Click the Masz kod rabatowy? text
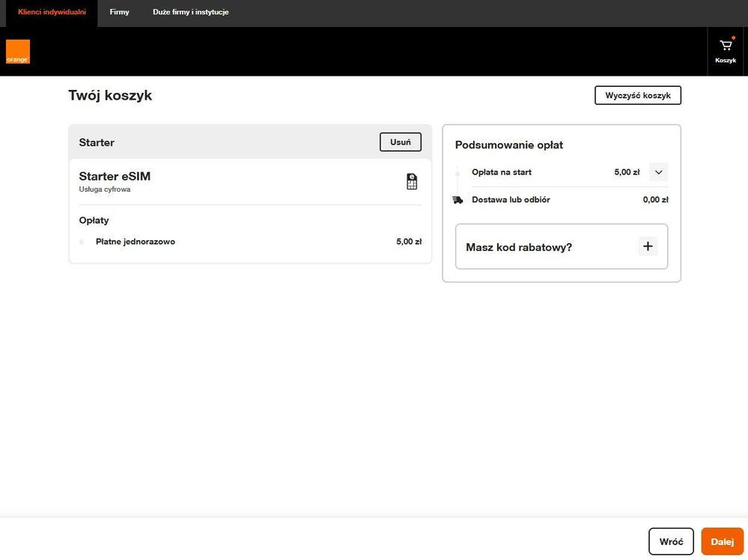Viewport: 748px width, 560px height. (519, 247)
